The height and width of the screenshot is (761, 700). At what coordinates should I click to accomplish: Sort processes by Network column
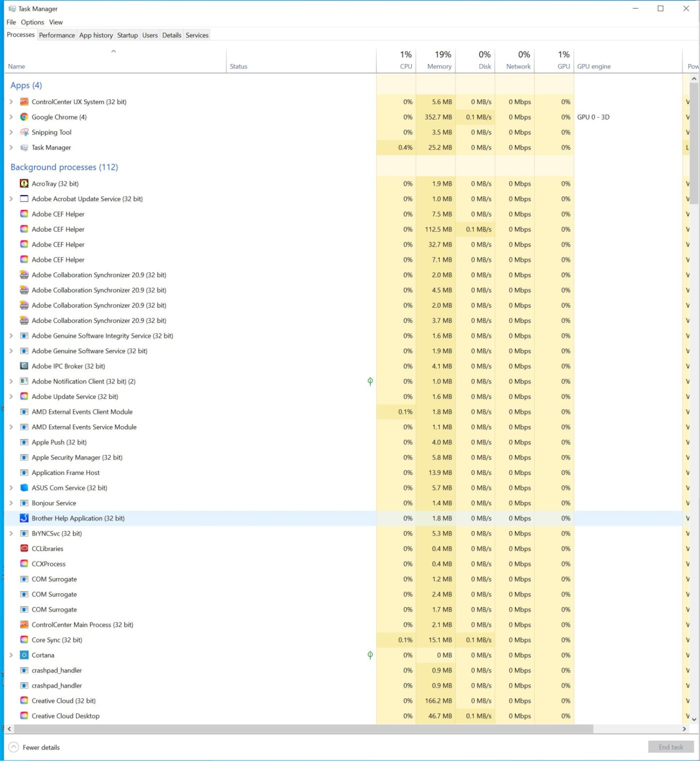(514, 60)
